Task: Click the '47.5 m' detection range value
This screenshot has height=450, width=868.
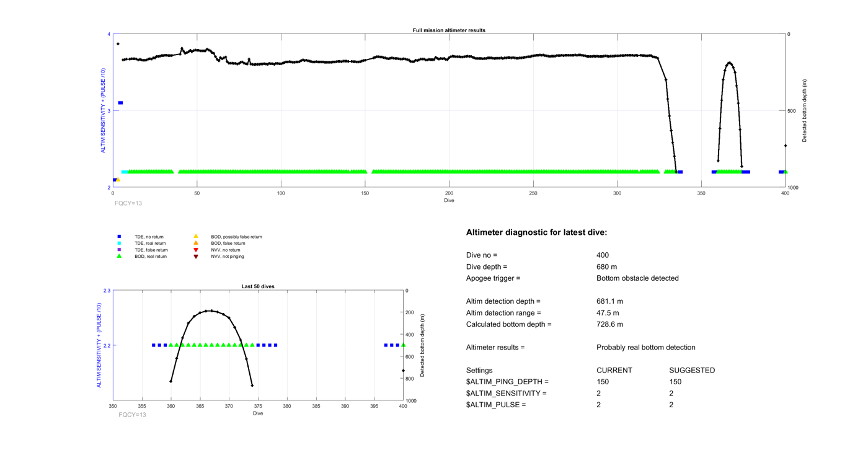Action: click(608, 313)
